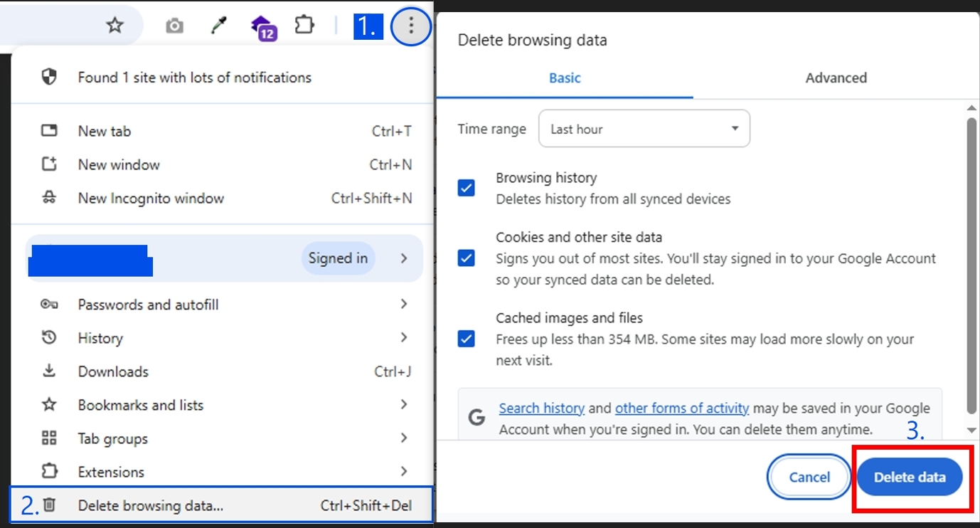The width and height of the screenshot is (980, 528).
Task: Click the bookmark star icon in address bar
Action: click(114, 26)
